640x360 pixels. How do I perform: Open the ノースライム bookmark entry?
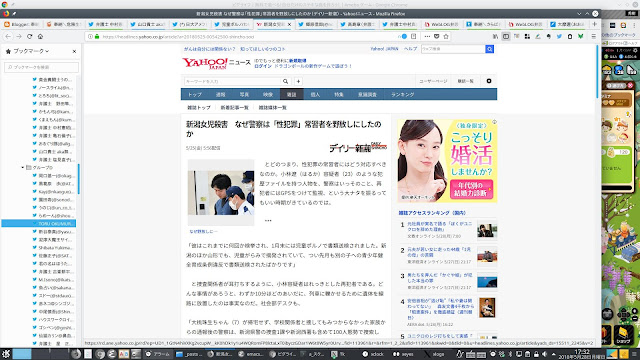tap(54, 88)
